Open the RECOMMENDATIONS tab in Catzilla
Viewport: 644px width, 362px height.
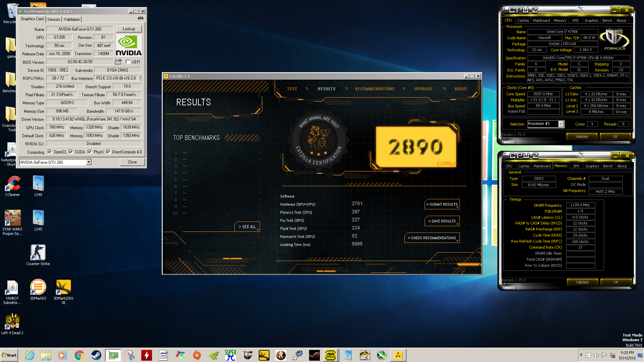[375, 89]
